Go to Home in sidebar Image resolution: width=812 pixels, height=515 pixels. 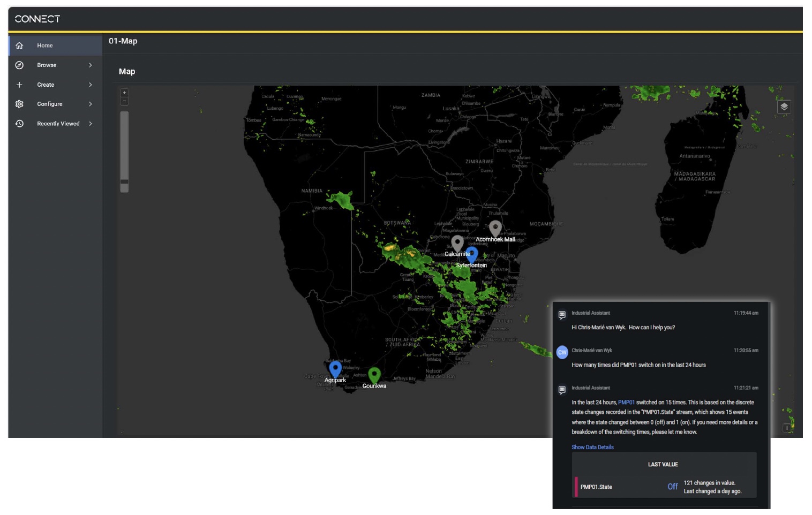point(45,46)
